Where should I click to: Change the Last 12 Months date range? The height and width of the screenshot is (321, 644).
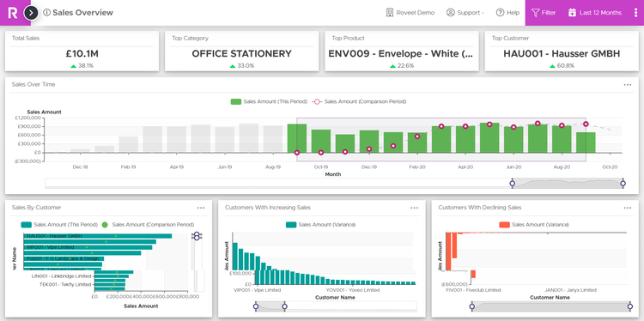595,13
